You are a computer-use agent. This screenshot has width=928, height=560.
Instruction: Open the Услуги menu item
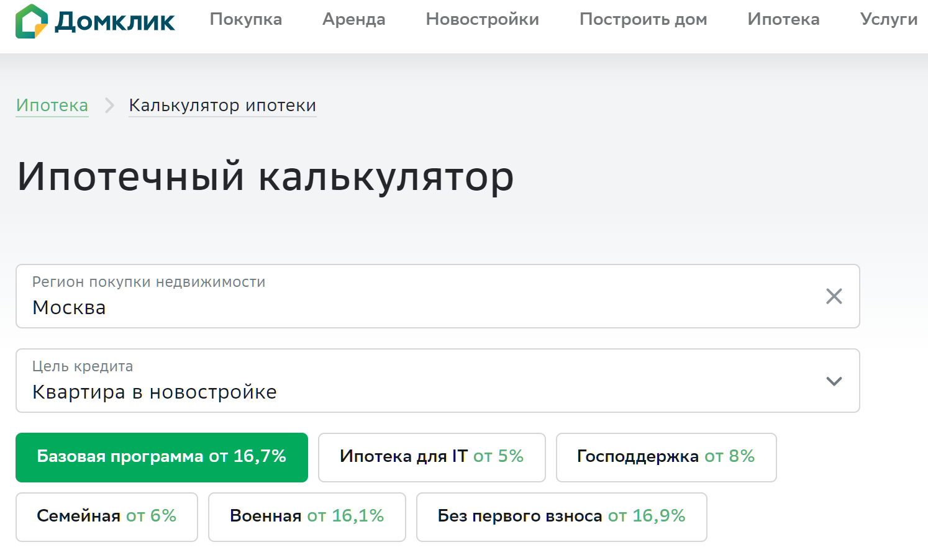click(x=889, y=19)
